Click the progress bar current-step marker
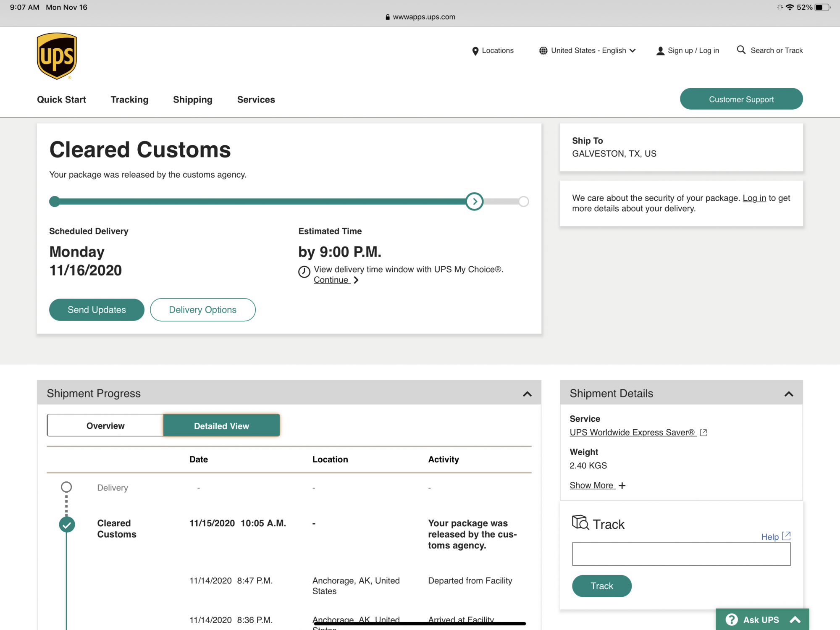Viewport: 840px width, 630px height. pos(475,202)
